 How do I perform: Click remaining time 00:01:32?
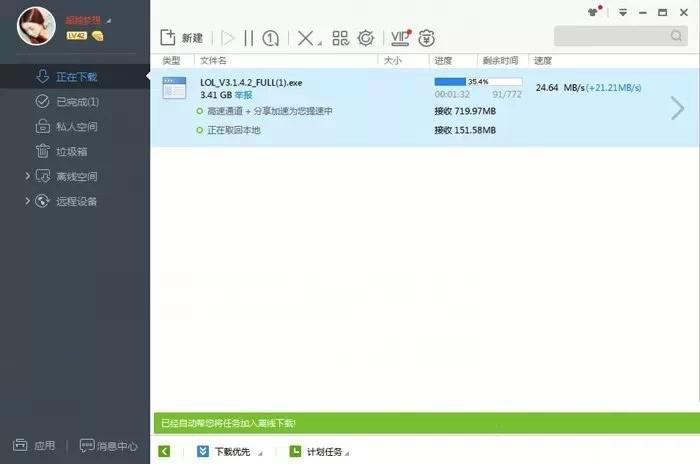(x=452, y=94)
